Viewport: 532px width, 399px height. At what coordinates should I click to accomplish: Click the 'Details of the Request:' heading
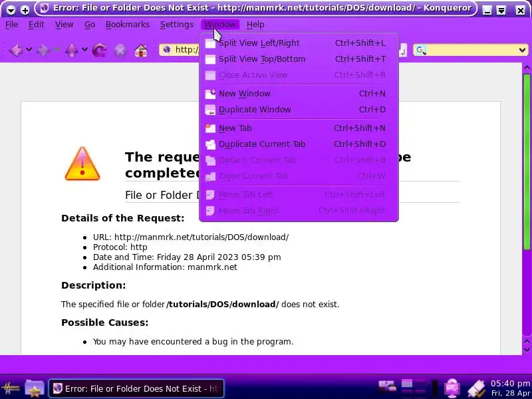tap(123, 218)
